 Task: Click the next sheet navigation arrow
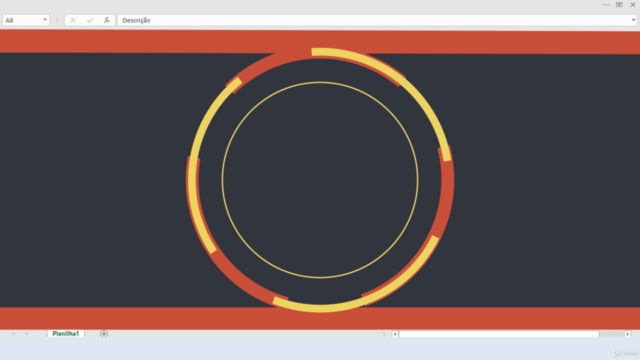[x=27, y=334]
